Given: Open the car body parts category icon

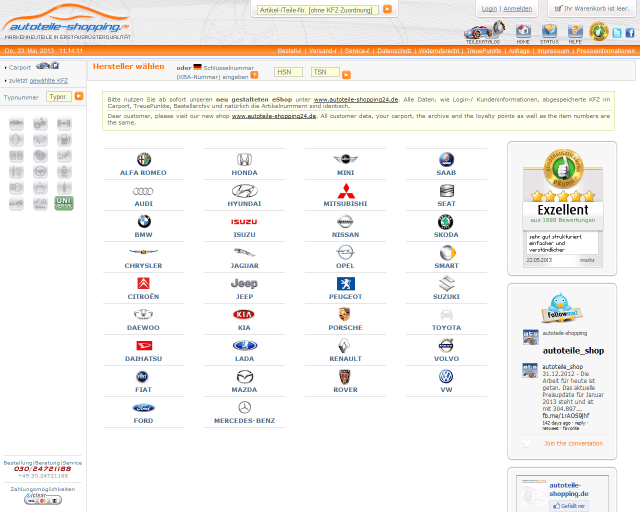Looking at the screenshot, I should 16,123.
